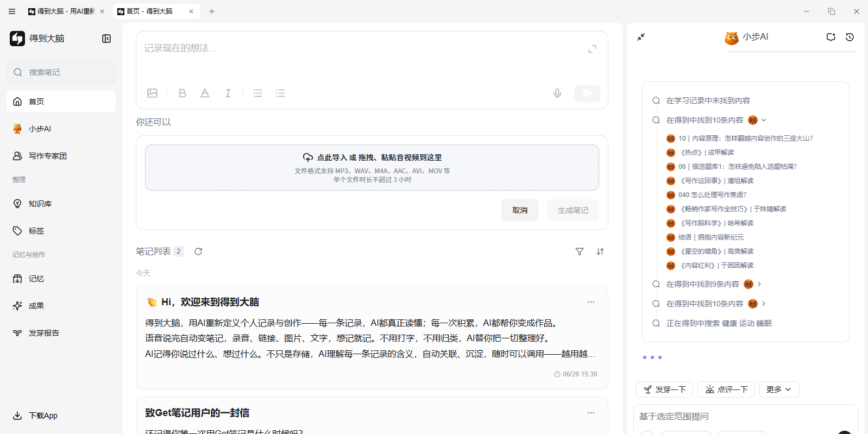Open result 040 怎么处理写作焦虑?
Viewport: 868px width, 434px height.
[x=706, y=195]
